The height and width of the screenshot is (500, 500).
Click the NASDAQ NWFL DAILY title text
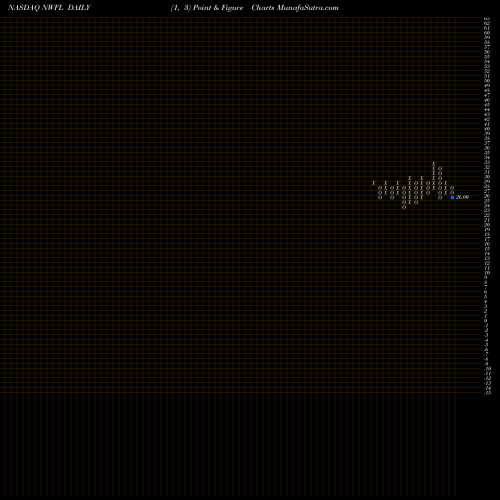point(49,8)
